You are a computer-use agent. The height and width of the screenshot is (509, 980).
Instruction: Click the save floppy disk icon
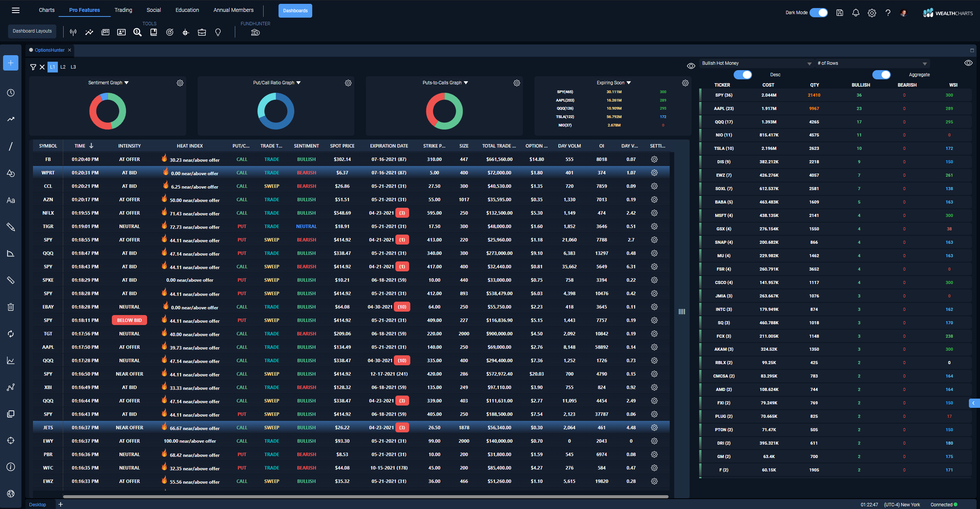840,13
